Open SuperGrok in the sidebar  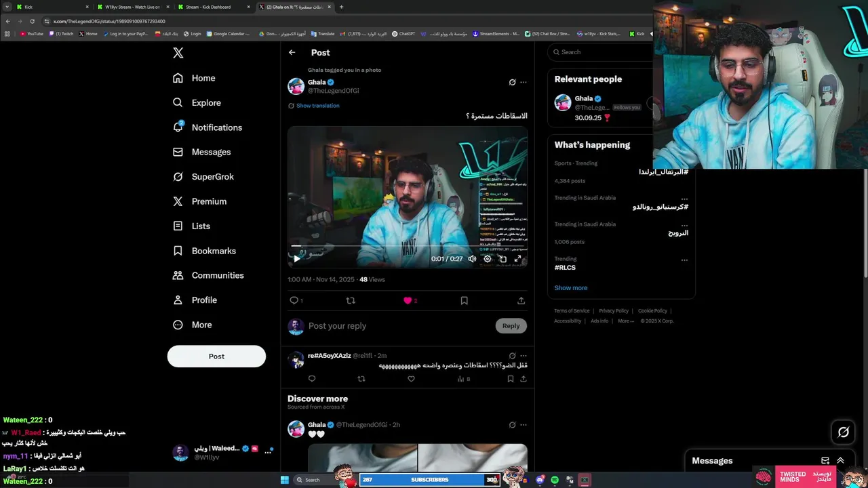coord(203,177)
